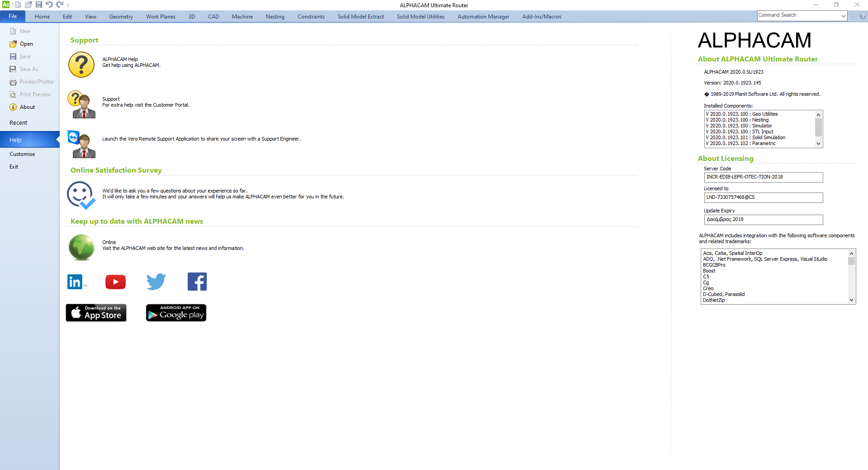Click the New file icon in quick access toolbar
Screen dimensions: 868x470
tap(18, 5)
